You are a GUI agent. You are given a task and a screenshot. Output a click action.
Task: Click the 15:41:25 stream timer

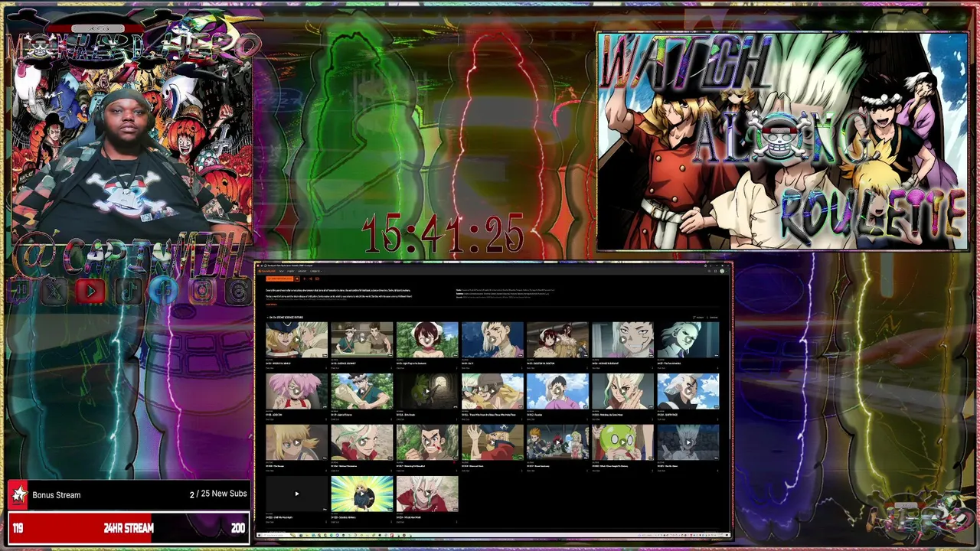pyautogui.click(x=443, y=234)
